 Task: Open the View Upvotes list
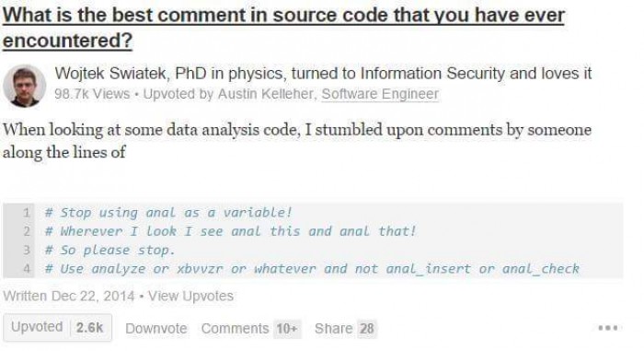pos(190,296)
